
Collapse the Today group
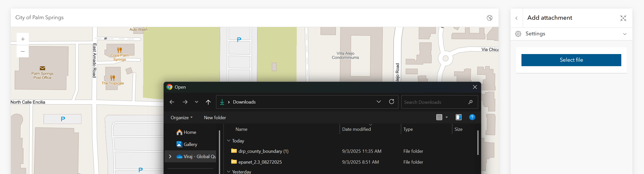pyautogui.click(x=228, y=141)
